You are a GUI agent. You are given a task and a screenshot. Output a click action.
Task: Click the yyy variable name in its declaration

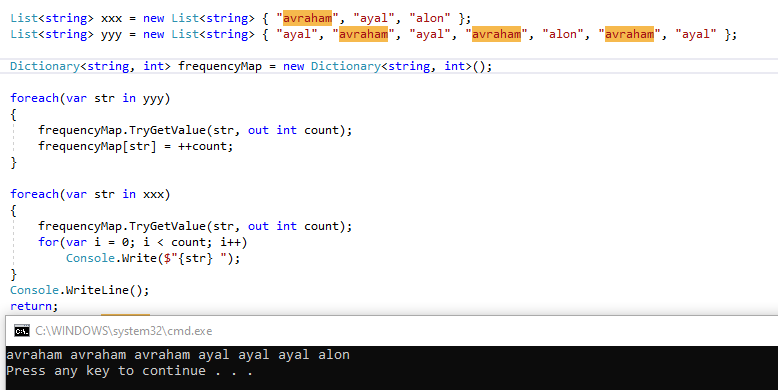tap(111, 35)
